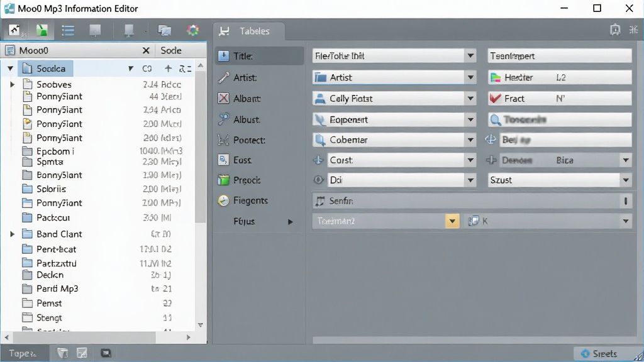
Task: Open the Cally Fiotst dropdown
Action: click(x=470, y=98)
